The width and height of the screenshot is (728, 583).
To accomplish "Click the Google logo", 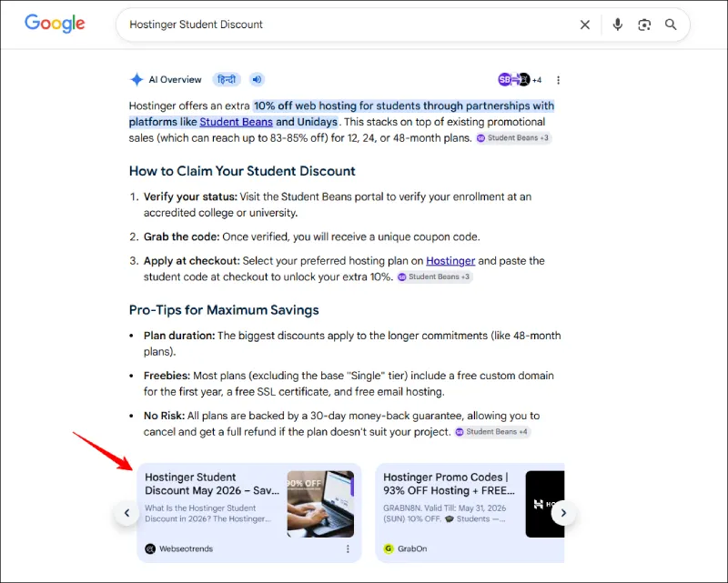I will coord(55,24).
